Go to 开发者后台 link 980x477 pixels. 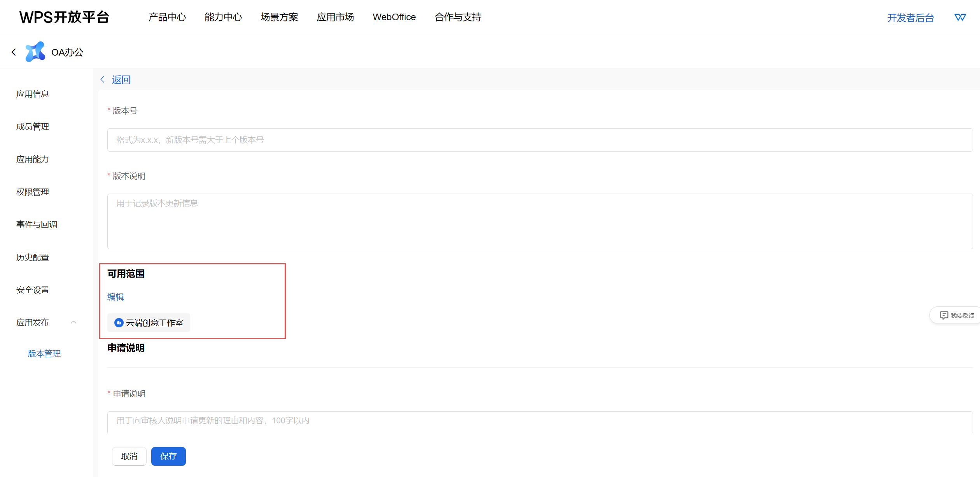(x=910, y=18)
